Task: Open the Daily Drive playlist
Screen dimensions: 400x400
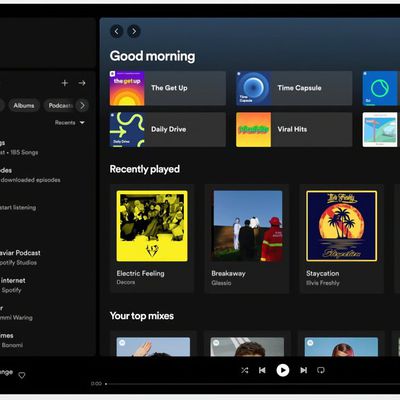Action: (x=168, y=130)
